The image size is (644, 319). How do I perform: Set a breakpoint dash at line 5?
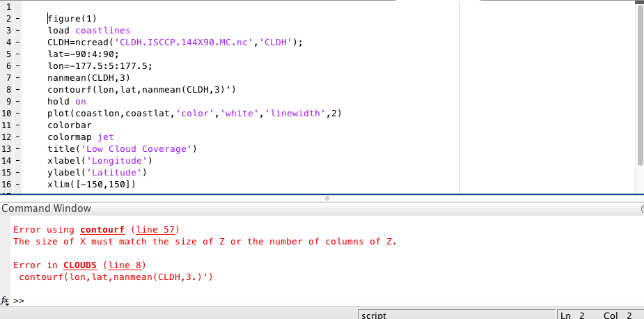tap(17, 54)
